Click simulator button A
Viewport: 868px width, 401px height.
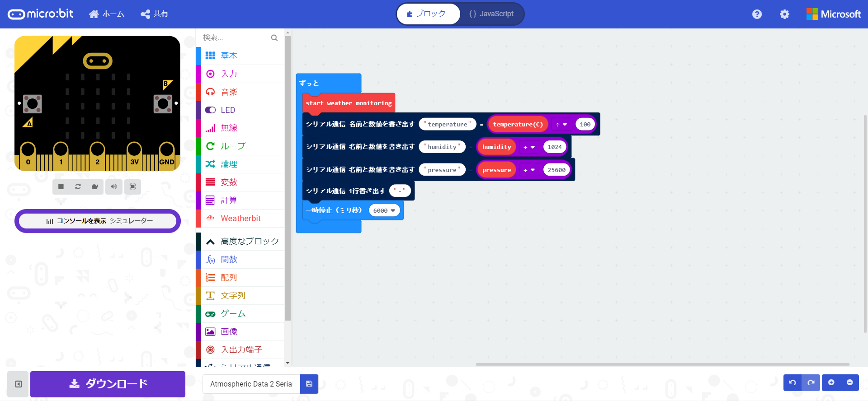click(x=33, y=104)
